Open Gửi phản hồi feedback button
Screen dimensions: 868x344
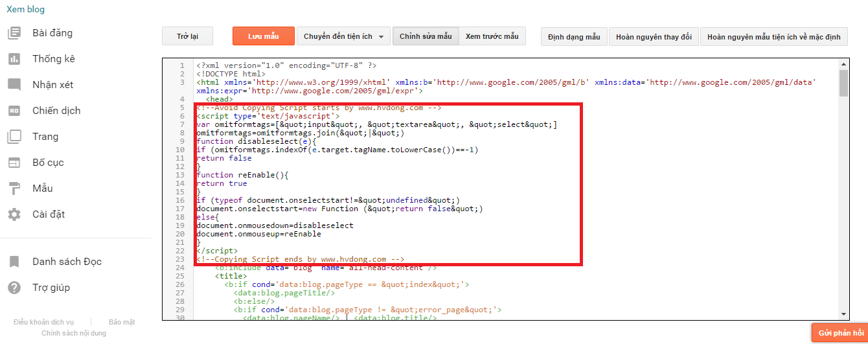point(841,333)
